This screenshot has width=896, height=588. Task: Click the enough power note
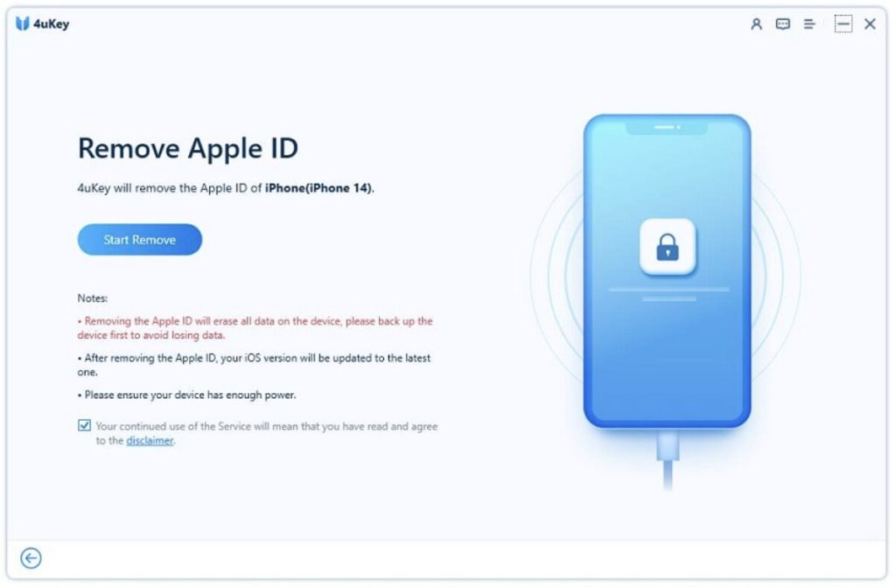187,395
